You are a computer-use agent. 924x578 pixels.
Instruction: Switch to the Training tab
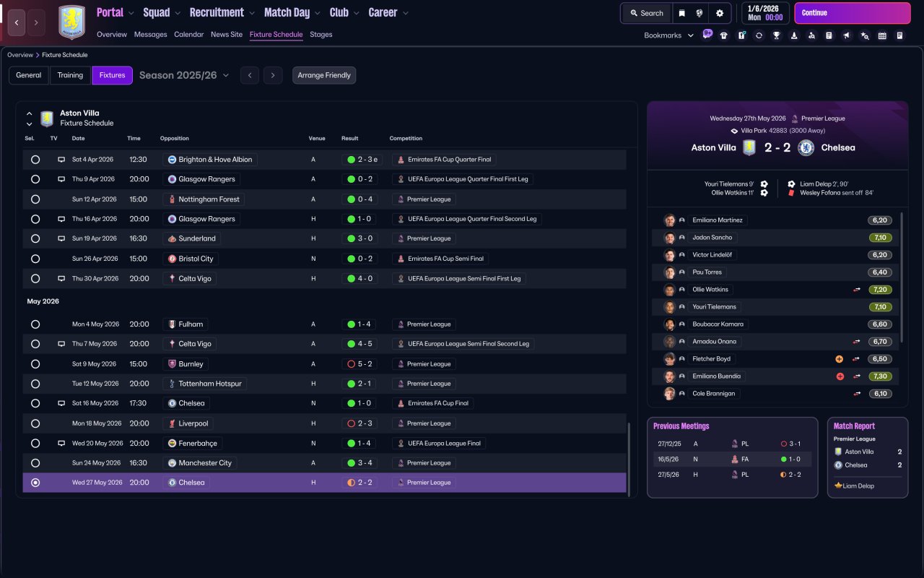pyautogui.click(x=70, y=75)
